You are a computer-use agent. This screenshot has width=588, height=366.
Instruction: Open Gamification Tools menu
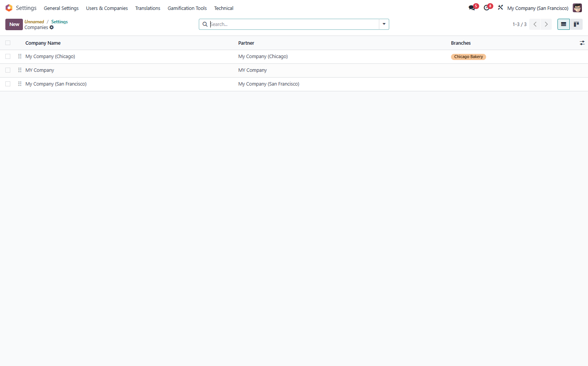(187, 8)
